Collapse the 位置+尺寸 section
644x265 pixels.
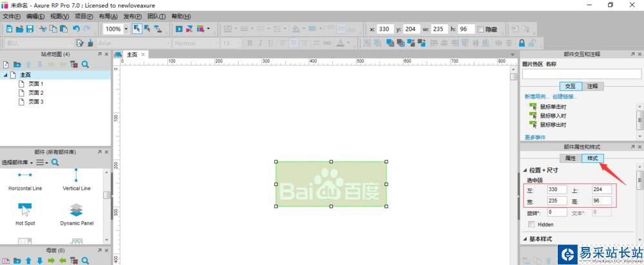(x=525, y=170)
